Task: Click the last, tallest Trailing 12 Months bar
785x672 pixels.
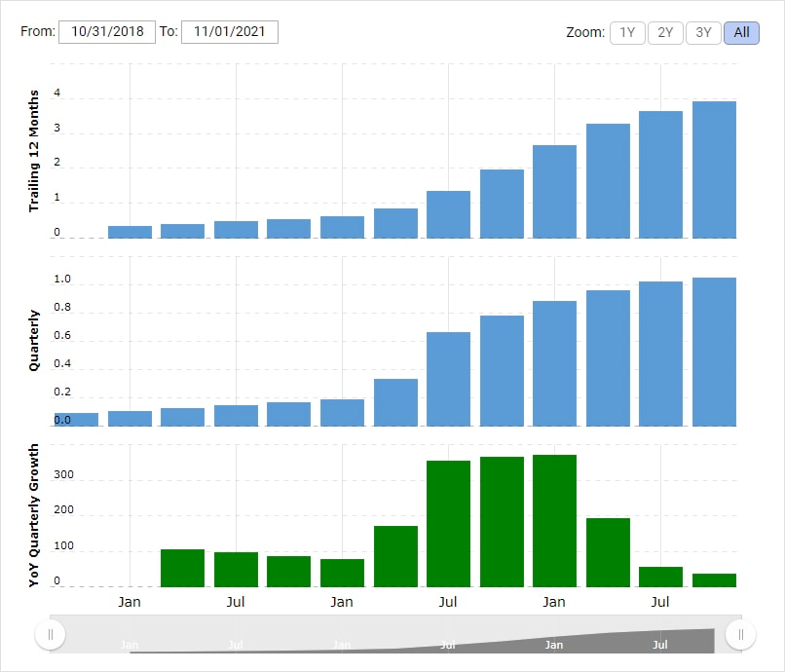Action: coord(714,169)
